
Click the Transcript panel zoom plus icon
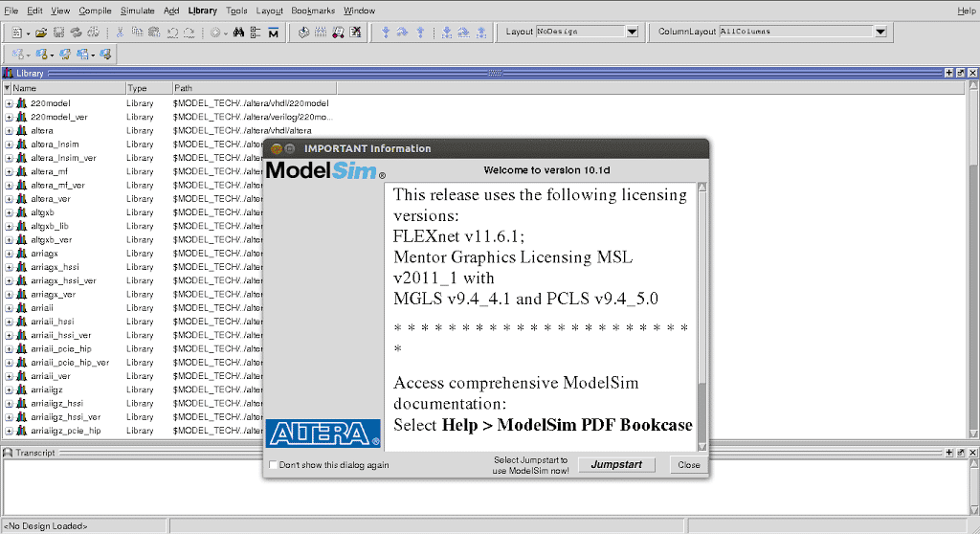point(948,452)
